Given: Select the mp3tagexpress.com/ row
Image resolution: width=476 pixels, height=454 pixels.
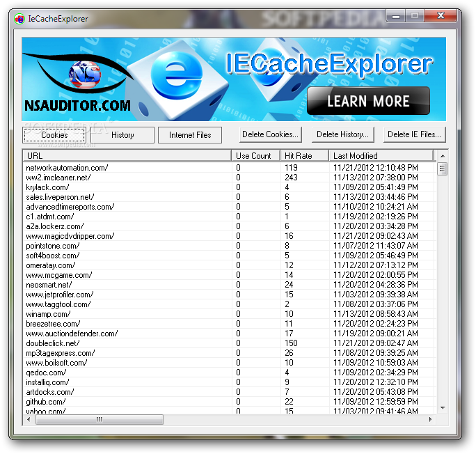Looking at the screenshot, I should coord(230,353).
